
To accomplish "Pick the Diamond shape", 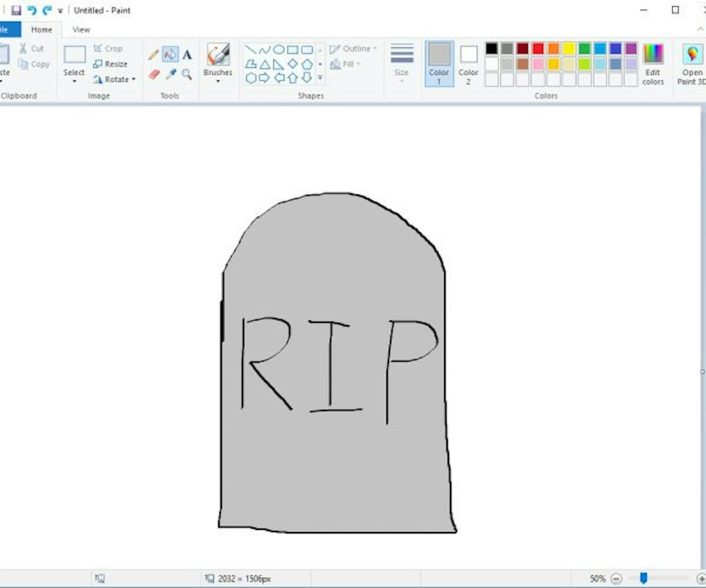I will 293,64.
